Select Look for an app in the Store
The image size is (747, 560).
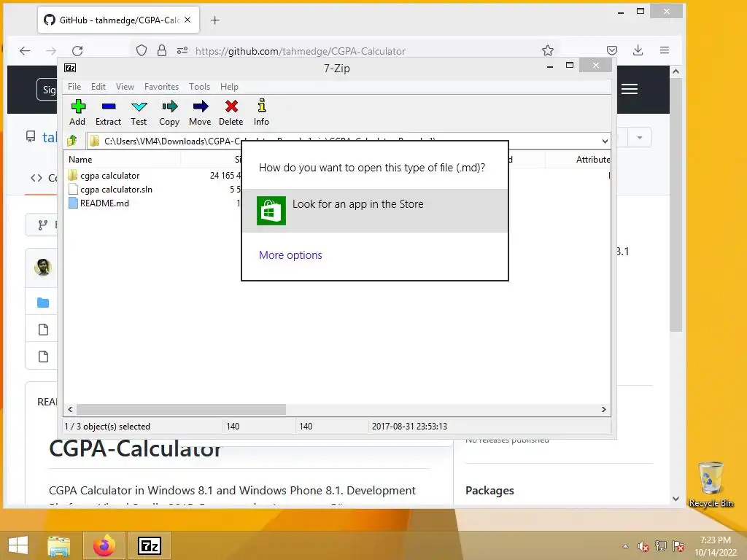pos(375,211)
